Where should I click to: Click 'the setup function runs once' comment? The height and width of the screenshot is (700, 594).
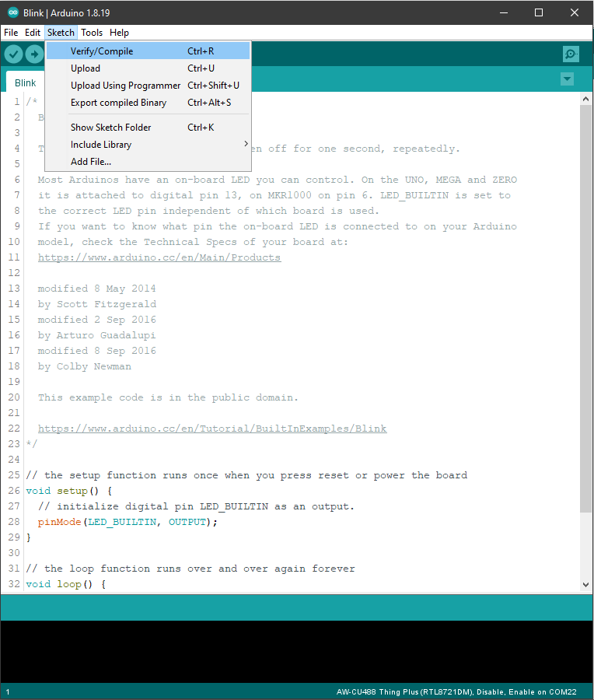(246, 475)
